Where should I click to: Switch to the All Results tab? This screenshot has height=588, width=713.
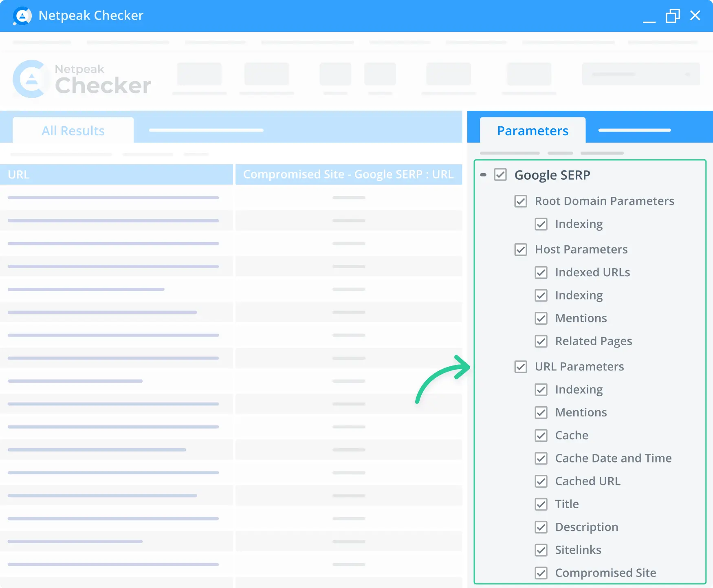pyautogui.click(x=73, y=130)
